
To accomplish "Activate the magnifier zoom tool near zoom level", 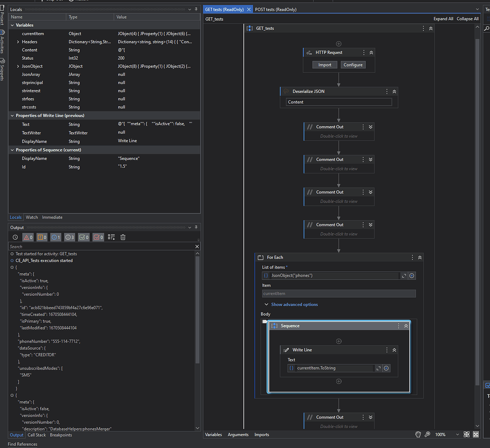I will click(427, 434).
